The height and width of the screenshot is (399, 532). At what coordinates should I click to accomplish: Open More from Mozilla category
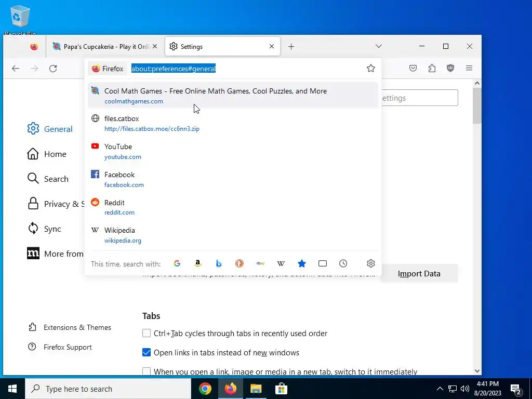tap(55, 254)
